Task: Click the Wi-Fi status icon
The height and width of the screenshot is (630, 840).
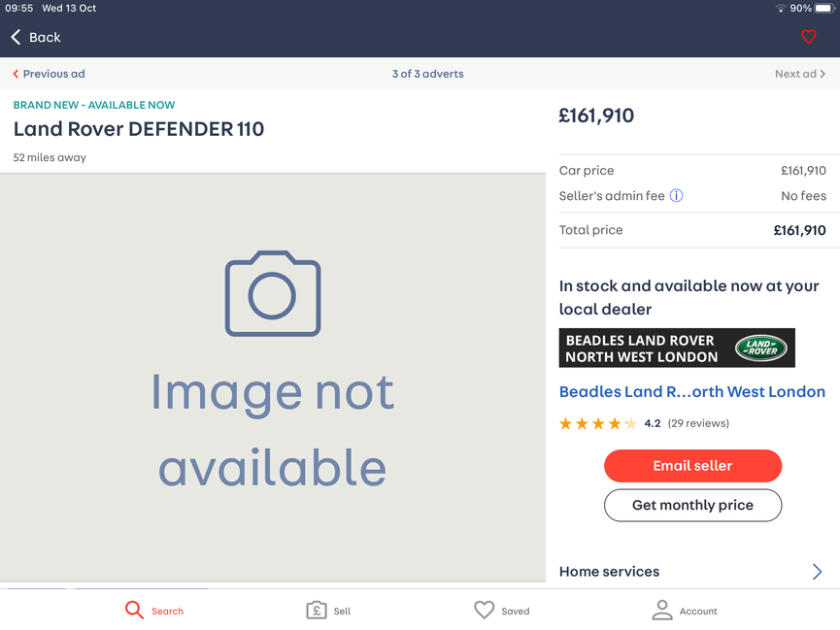Action: [781, 8]
